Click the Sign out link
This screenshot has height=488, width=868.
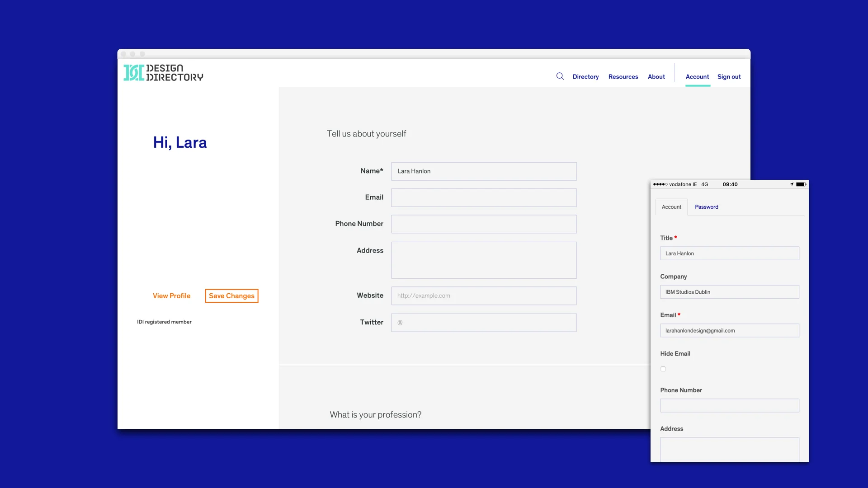[729, 77]
